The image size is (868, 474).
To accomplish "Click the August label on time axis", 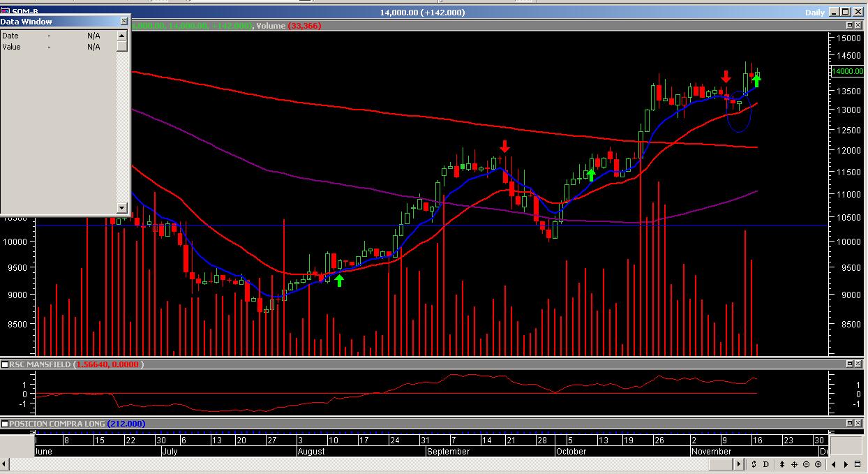I will pos(311,452).
